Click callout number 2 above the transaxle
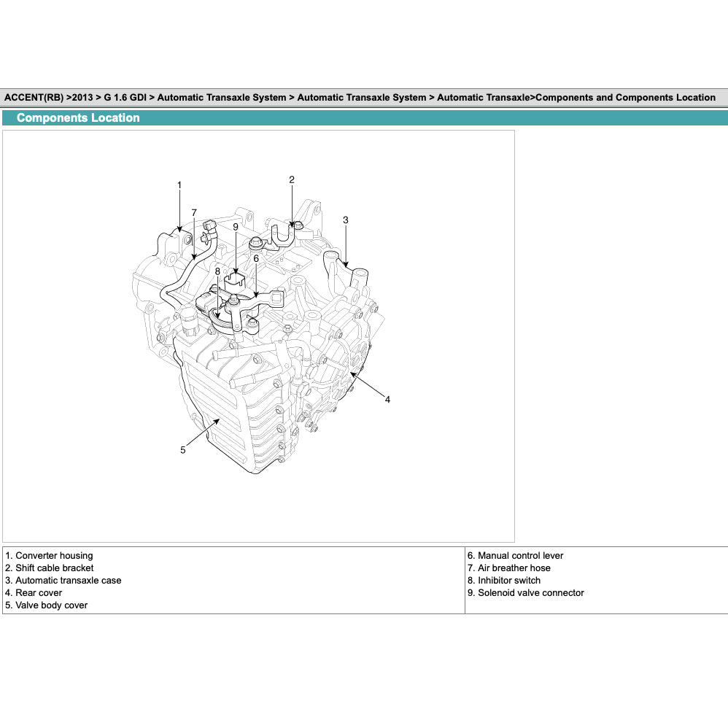 tap(292, 179)
